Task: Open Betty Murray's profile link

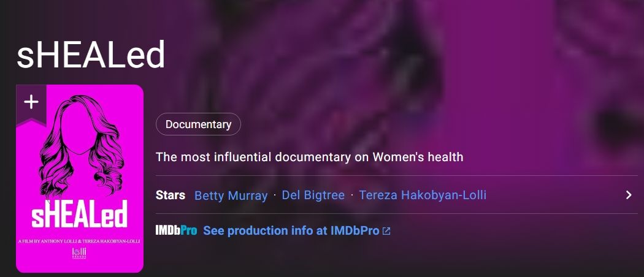Action: [x=231, y=195]
